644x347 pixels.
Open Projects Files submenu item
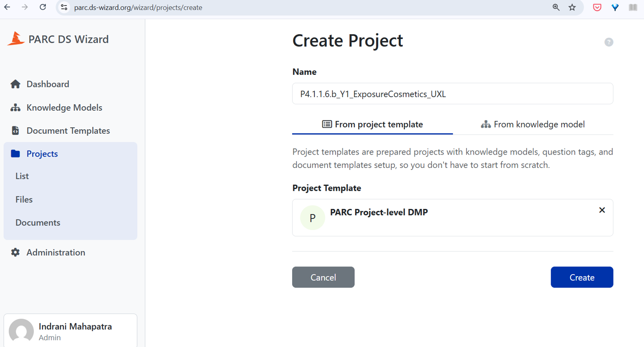[x=24, y=200]
